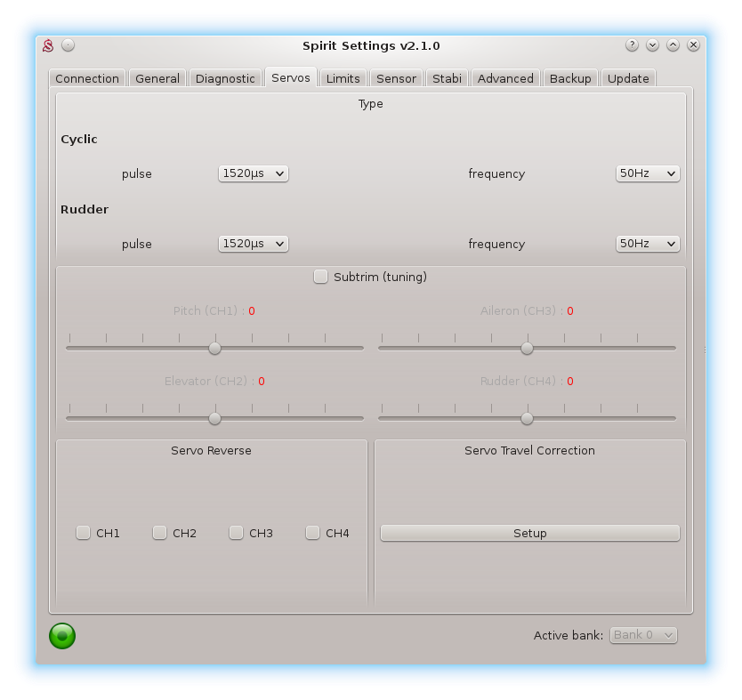This screenshot has width=742, height=700.
Task: Click the green connection status indicator
Action: (62, 635)
